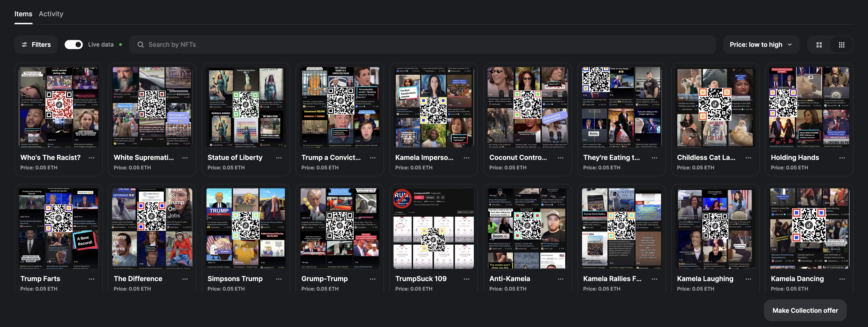
Task: Switch to compact grid view
Action: [x=841, y=45]
